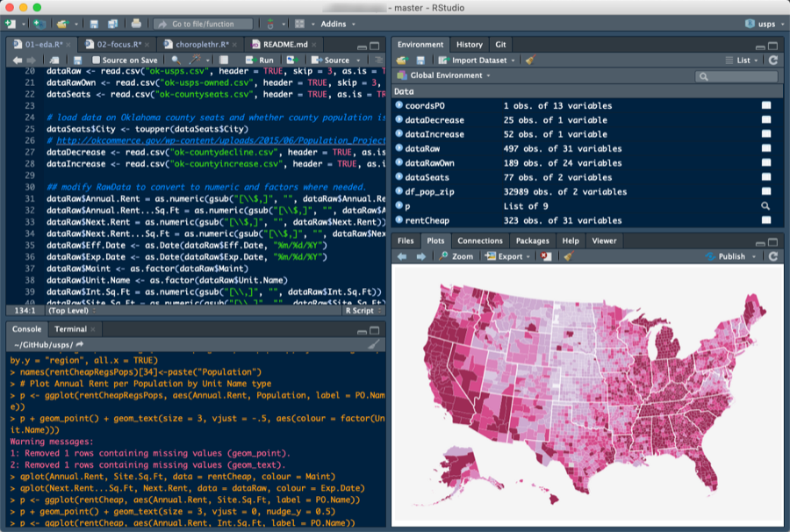Publish the plot

(726, 256)
